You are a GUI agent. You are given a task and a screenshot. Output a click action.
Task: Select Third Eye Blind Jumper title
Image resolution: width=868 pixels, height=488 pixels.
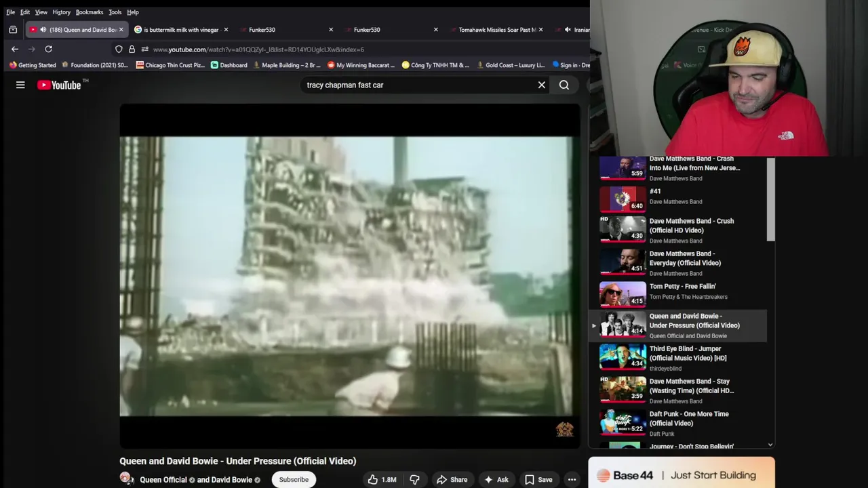[688, 353]
